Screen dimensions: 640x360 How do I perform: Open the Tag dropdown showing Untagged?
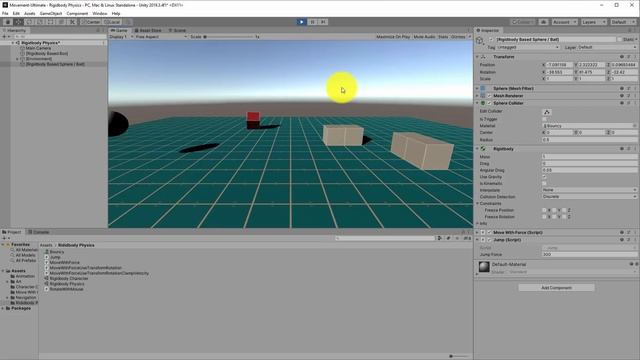[528, 47]
